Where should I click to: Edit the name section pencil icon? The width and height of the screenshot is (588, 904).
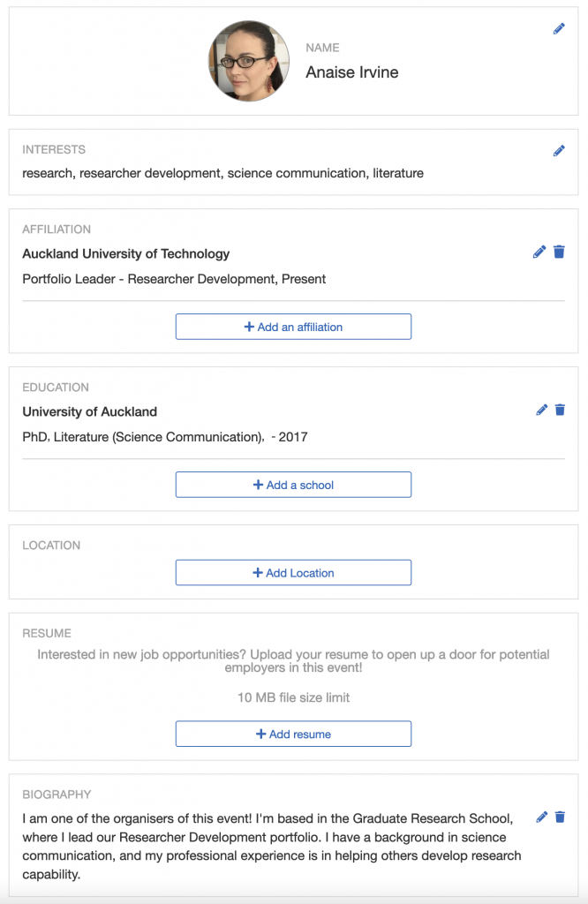coord(559,29)
